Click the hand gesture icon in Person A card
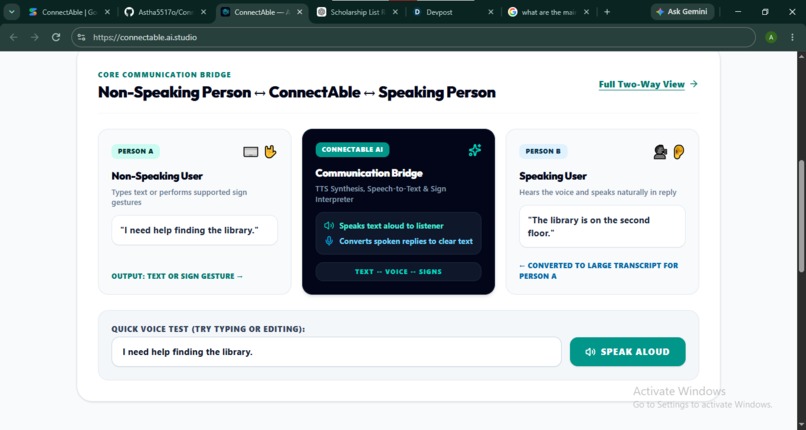This screenshot has width=806, height=430. [x=270, y=151]
